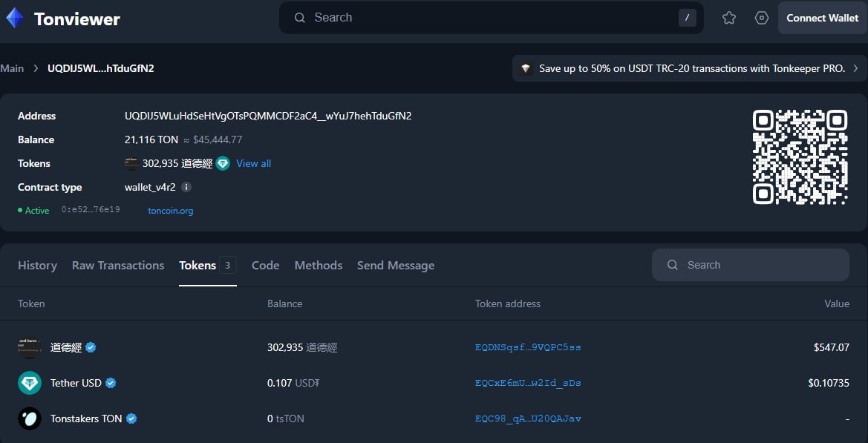Viewport: 868px width, 443px height.
Task: Click the Tonviewer brand name
Action: coord(77,19)
